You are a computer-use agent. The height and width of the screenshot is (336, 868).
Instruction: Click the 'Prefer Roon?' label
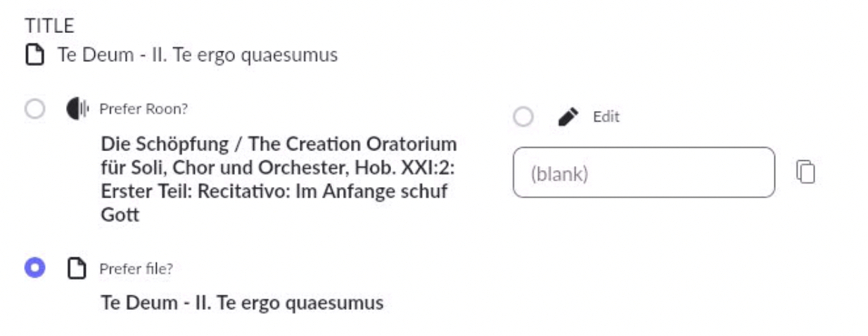click(144, 109)
